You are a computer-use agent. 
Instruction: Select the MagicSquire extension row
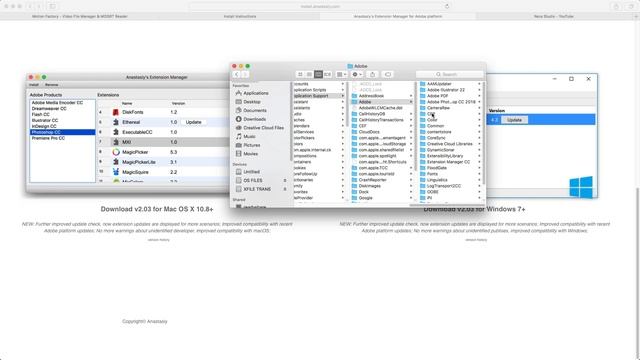point(163,172)
